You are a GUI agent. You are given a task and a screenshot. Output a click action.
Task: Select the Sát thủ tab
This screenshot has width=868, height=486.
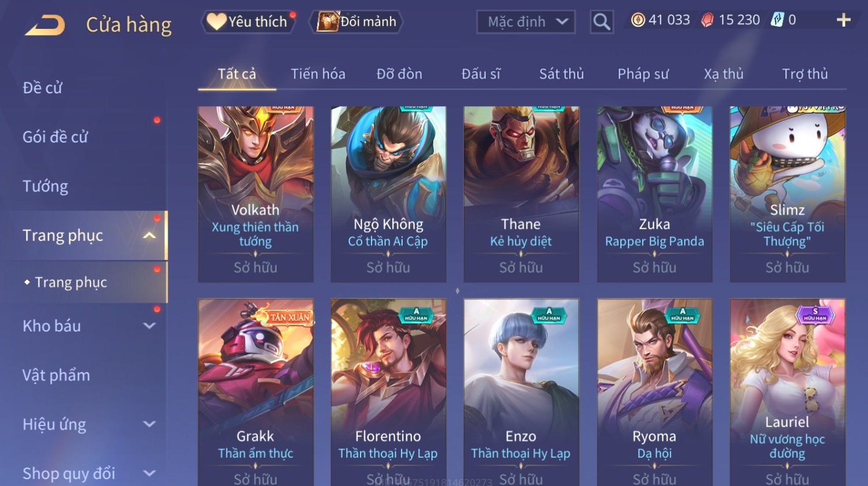(x=562, y=74)
